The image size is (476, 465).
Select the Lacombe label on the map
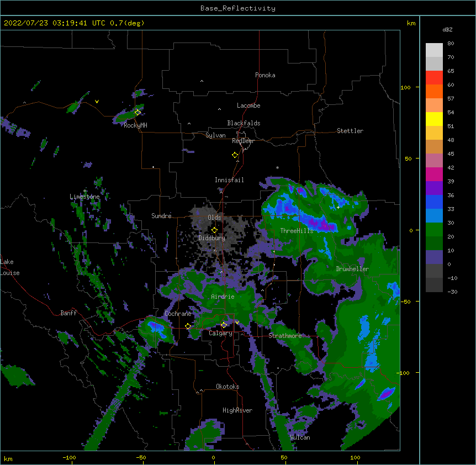click(248, 105)
